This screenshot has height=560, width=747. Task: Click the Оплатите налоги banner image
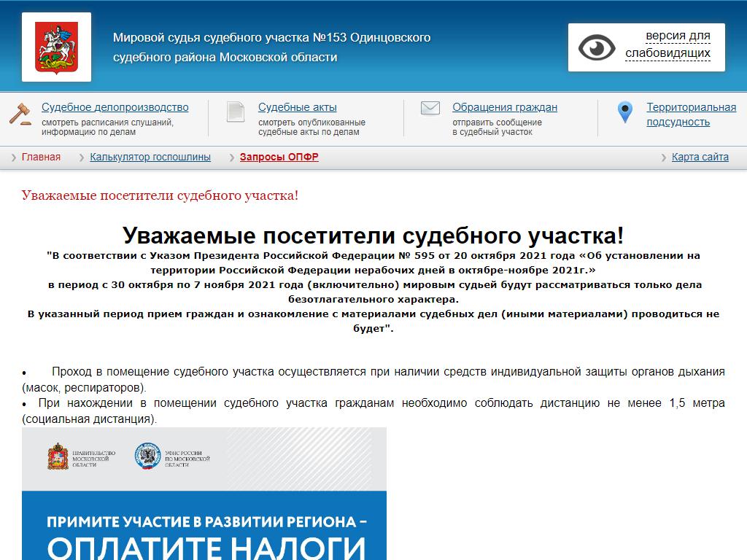click(x=204, y=525)
